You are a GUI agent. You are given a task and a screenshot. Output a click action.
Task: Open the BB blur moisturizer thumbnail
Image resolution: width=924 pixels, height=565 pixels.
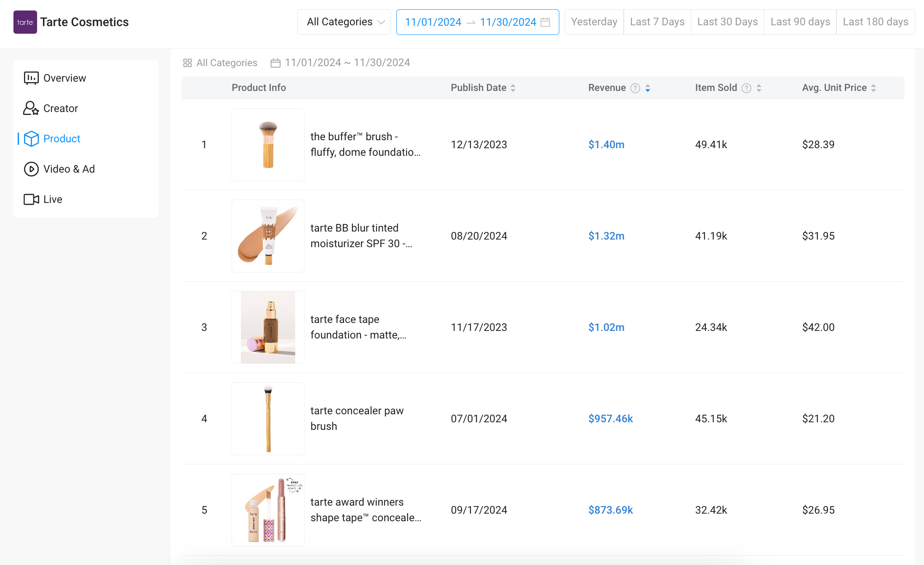pos(268,236)
